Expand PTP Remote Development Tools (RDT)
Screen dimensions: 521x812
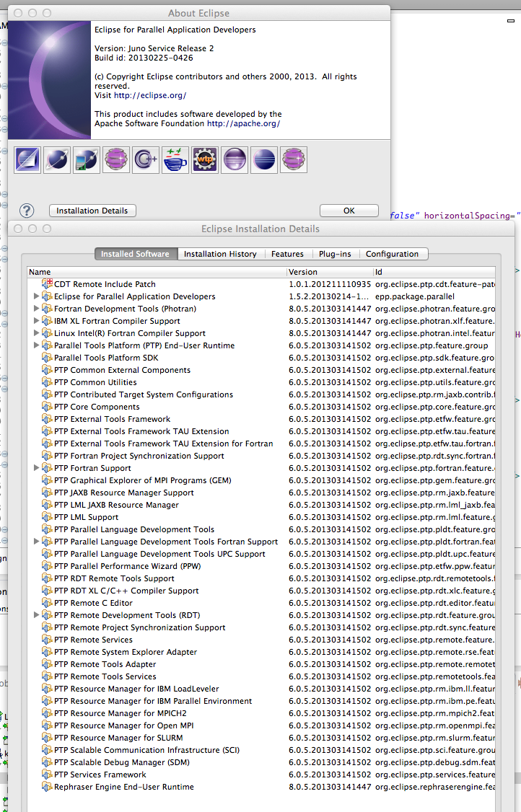click(37, 615)
